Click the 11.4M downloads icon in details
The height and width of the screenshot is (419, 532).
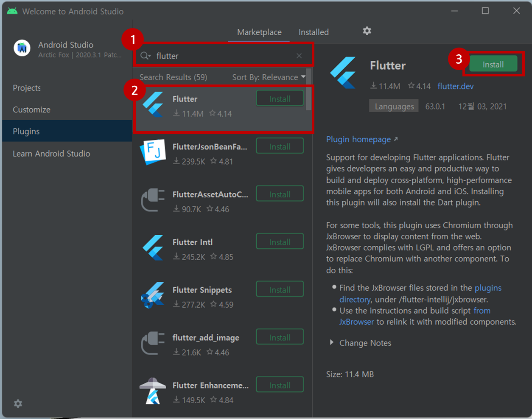(x=374, y=86)
